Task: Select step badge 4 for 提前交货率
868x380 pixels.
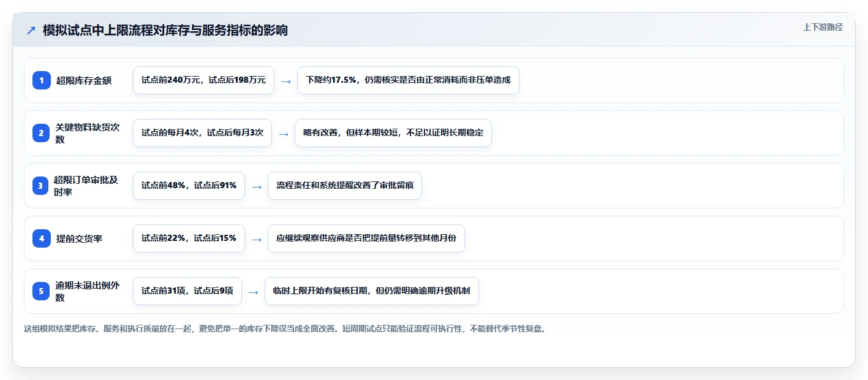Action: pyautogui.click(x=42, y=238)
